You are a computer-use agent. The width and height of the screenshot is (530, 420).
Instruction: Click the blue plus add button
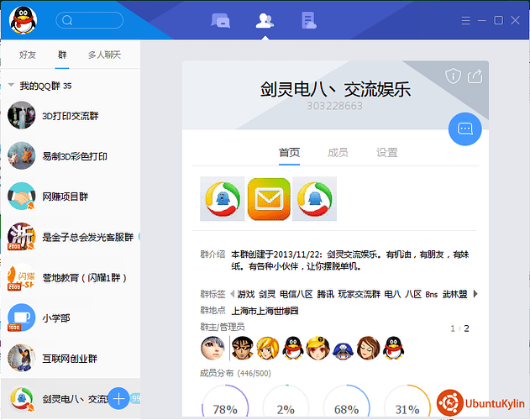[x=118, y=398]
